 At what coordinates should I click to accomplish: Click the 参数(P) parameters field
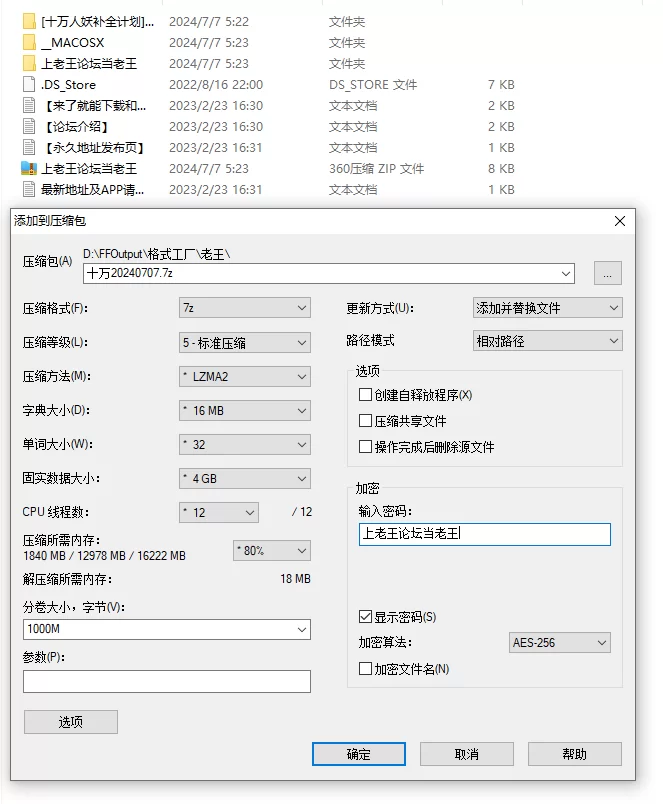tap(167, 681)
